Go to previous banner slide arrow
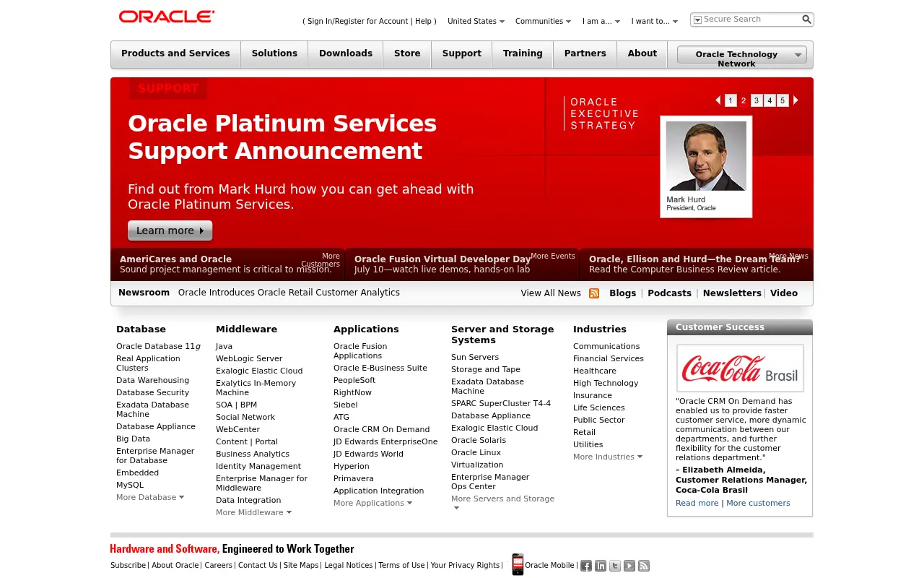The width and height of the screenshot is (924, 578). [x=718, y=100]
